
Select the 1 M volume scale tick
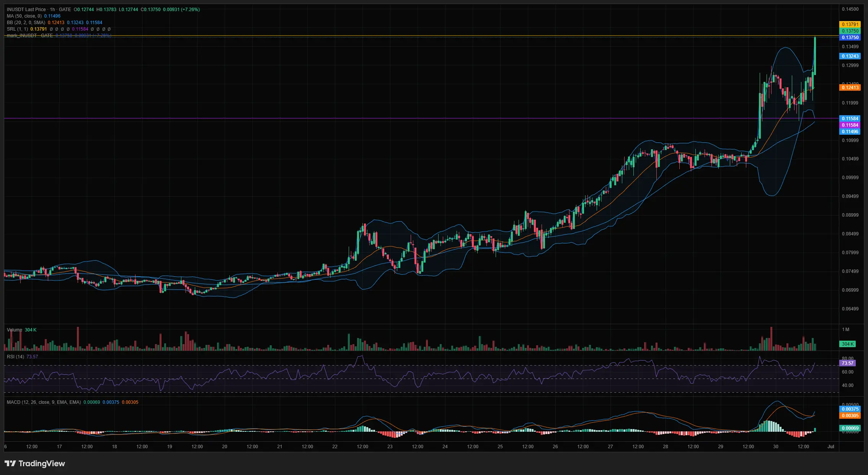(x=845, y=330)
